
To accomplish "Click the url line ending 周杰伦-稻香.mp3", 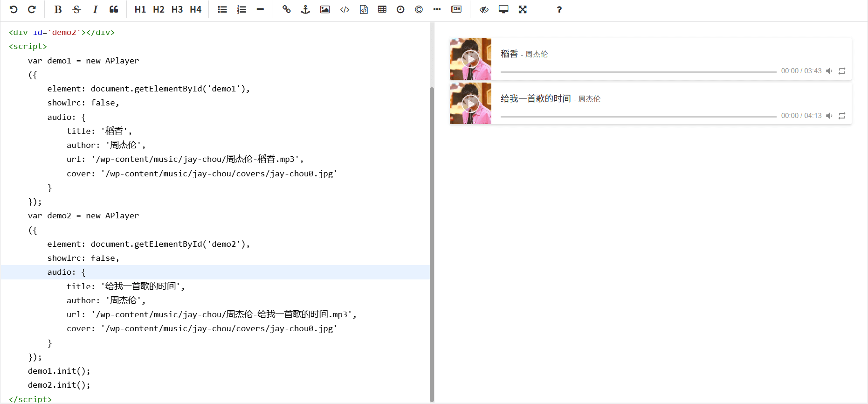I will pos(185,159).
